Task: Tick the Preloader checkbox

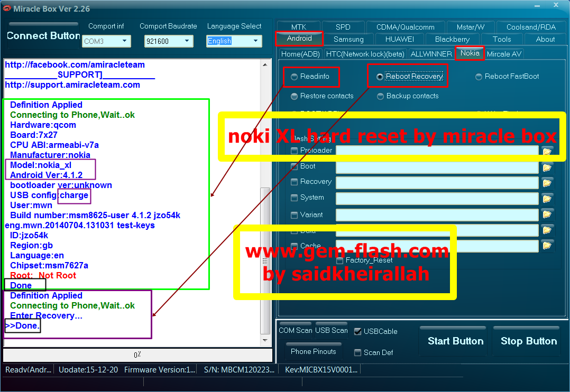Action: pos(295,151)
